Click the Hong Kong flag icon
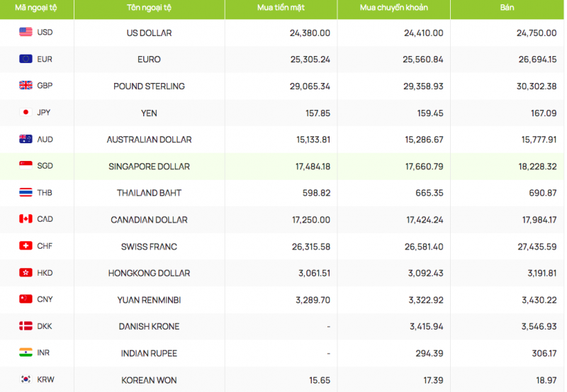The height and width of the screenshot is (392, 567). (26, 273)
